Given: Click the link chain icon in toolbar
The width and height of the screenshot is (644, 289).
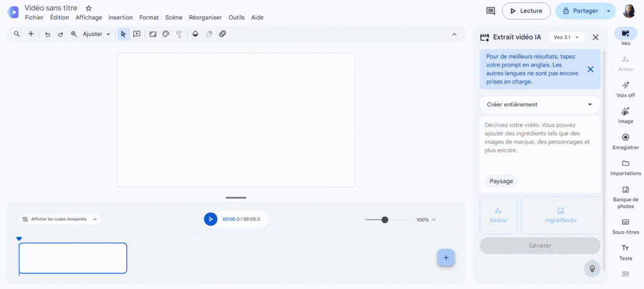Looking at the screenshot, I should [223, 34].
